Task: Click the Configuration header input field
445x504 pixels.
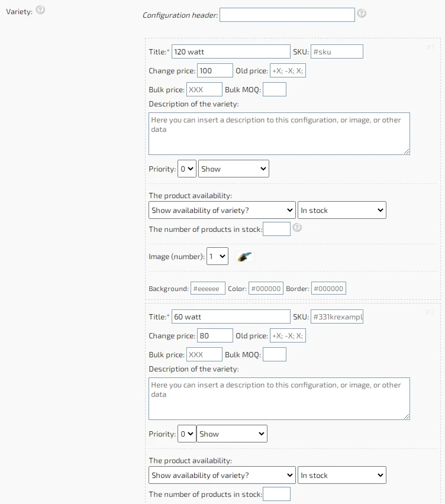Action: [287, 15]
